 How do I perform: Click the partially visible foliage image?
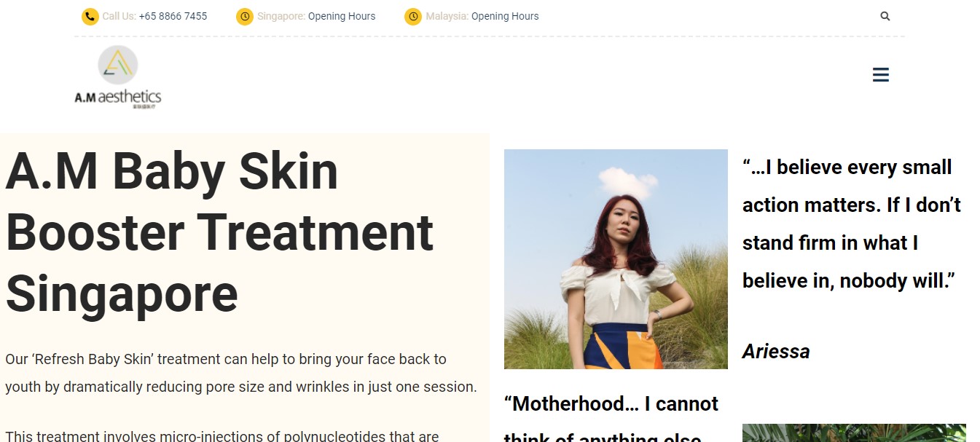[x=854, y=433]
